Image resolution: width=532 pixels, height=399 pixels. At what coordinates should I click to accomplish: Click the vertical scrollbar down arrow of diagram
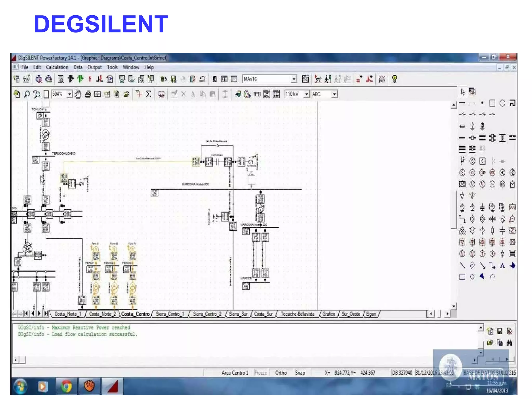click(x=454, y=306)
